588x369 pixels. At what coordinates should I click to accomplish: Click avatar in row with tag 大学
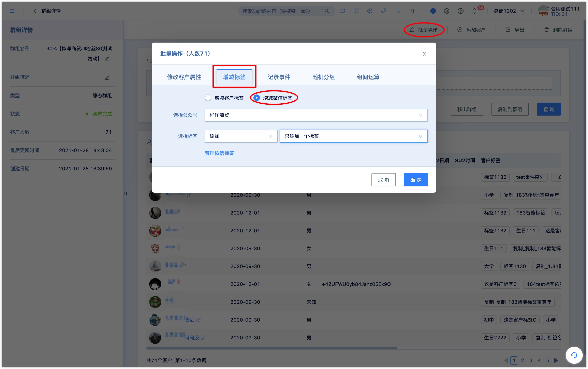155,266
